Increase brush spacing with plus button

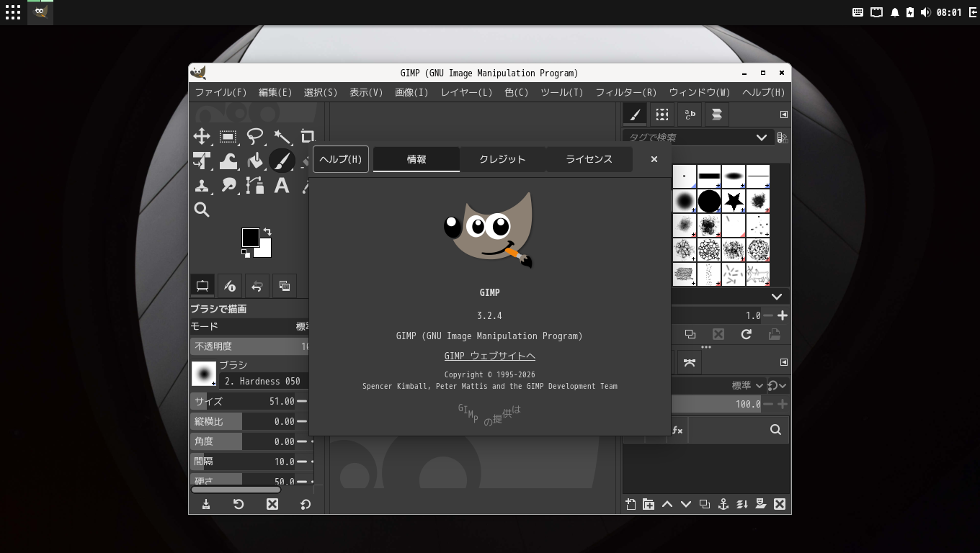pos(783,315)
